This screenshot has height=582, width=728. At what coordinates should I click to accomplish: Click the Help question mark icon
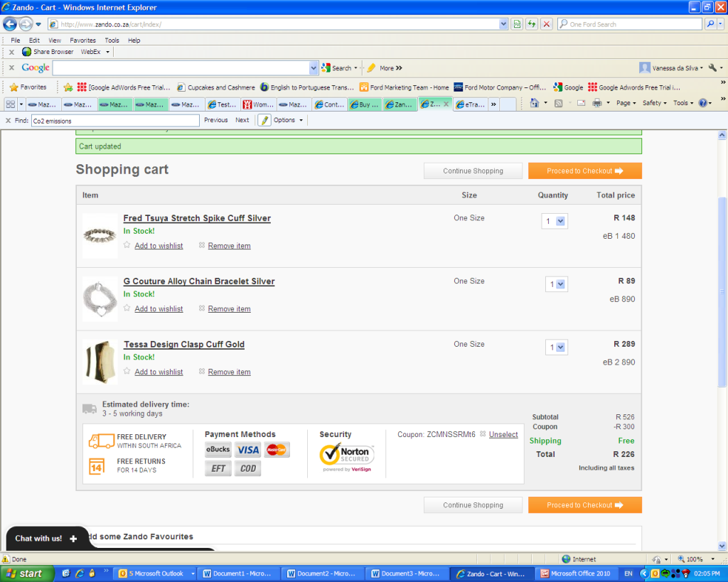click(x=703, y=103)
